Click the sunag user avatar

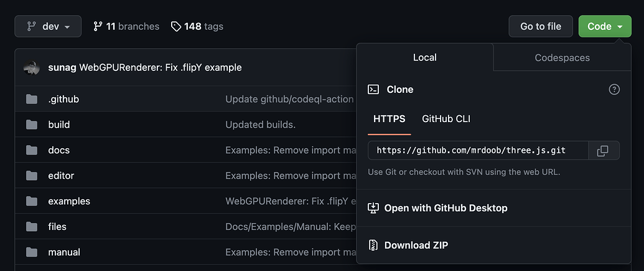click(x=32, y=67)
